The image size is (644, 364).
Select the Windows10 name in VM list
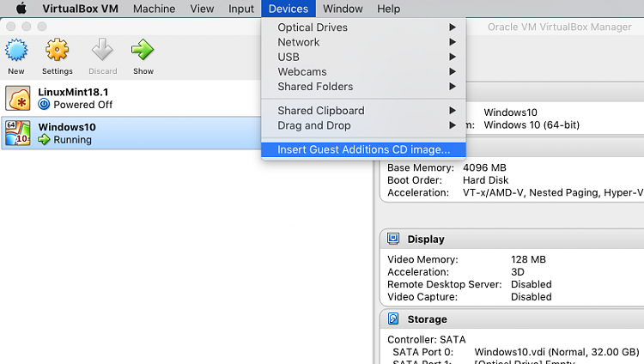click(x=67, y=127)
